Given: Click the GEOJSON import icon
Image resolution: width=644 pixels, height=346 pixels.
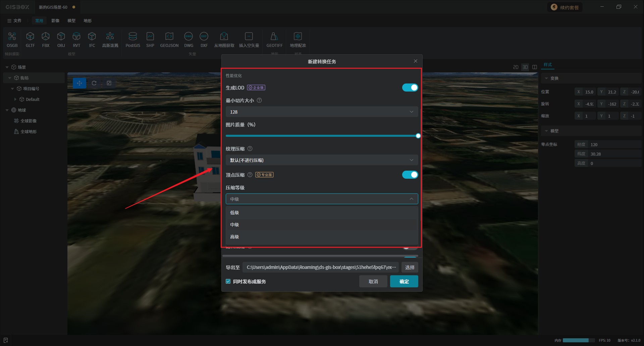Looking at the screenshot, I should 169,37.
